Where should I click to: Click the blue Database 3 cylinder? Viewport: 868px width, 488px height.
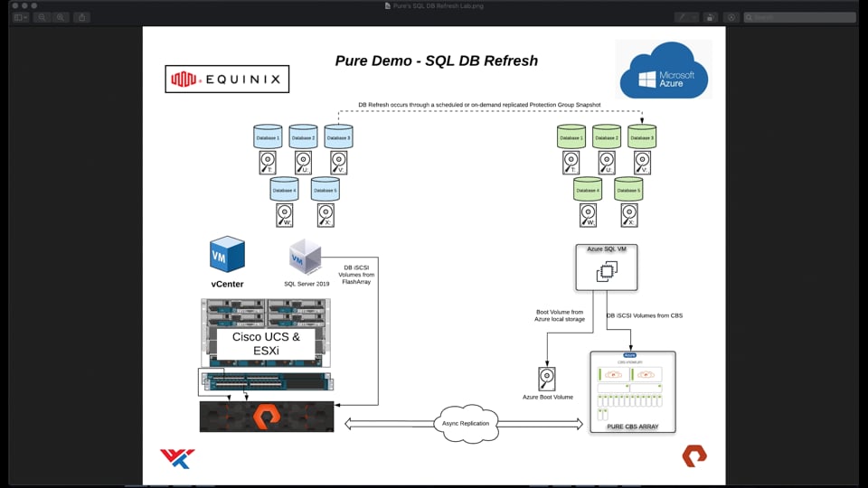point(339,136)
